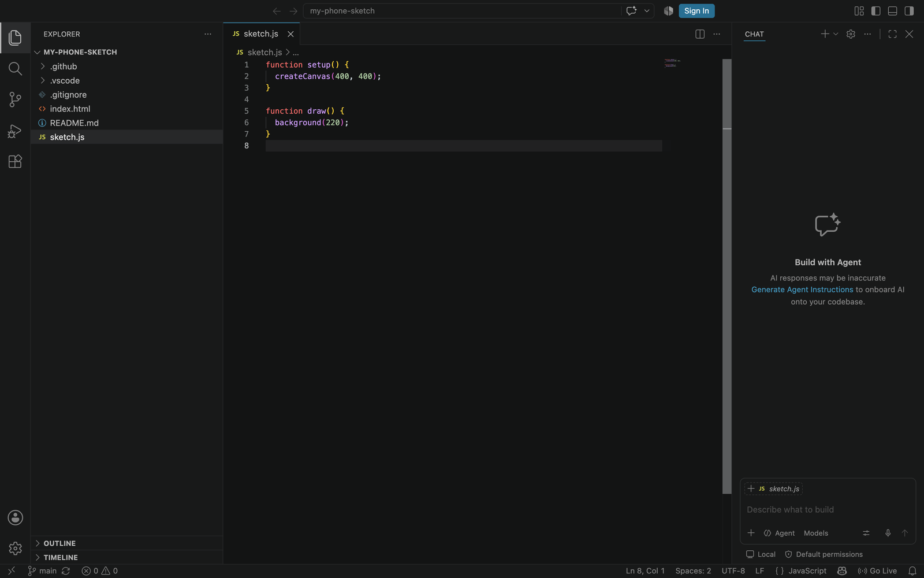Toggle the primary side bar
Image resolution: width=924 pixels, height=578 pixels.
(875, 11)
